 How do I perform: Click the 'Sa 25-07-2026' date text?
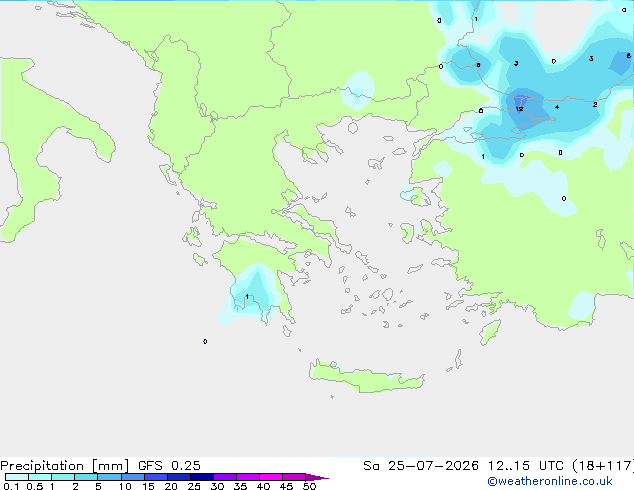[421, 466]
